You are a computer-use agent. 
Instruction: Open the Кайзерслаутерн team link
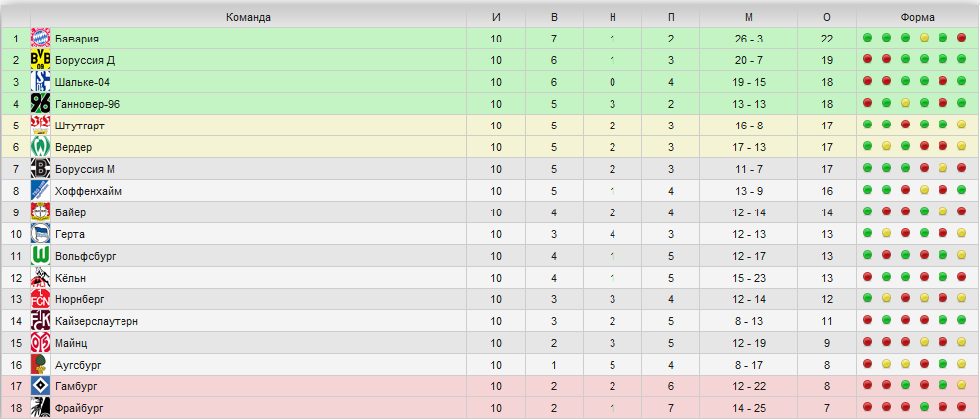click(x=97, y=321)
